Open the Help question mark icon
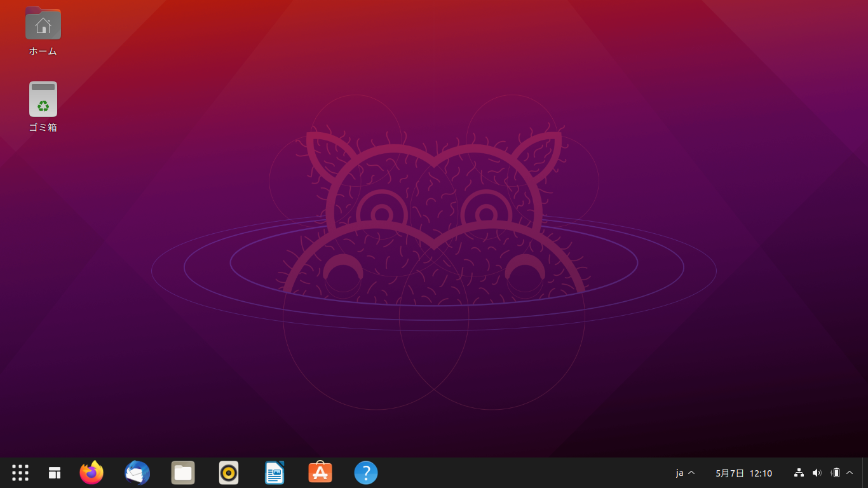868x488 pixels. coord(366,473)
